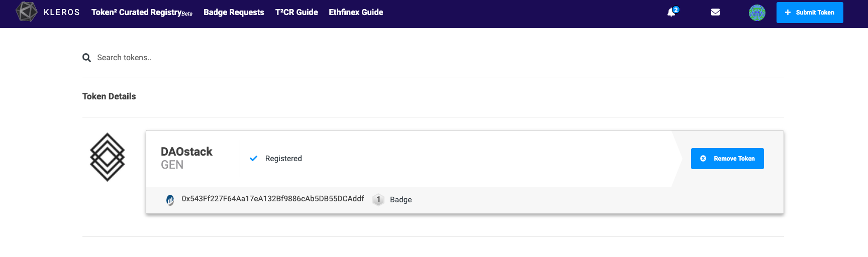
Task: Click the KLEROS brand text
Action: [x=62, y=12]
